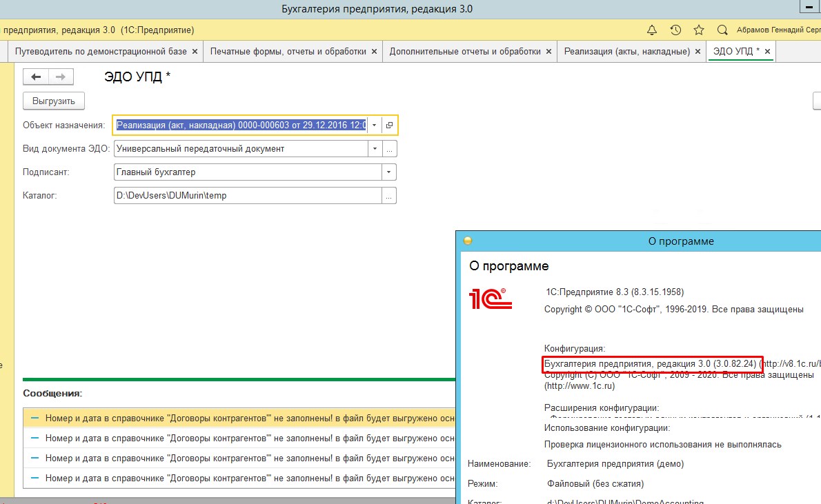This screenshot has width=821, height=504.
Task: Expand the Вид документа ЭДО dropdown
Action: [375, 149]
